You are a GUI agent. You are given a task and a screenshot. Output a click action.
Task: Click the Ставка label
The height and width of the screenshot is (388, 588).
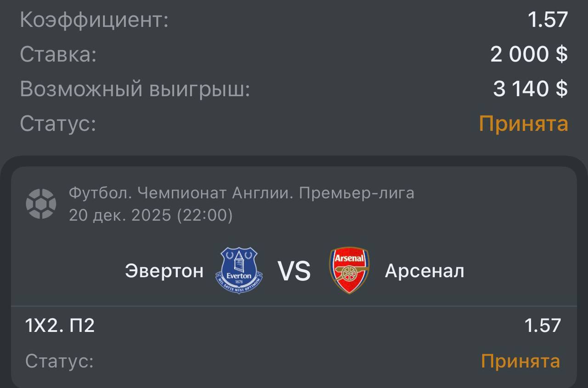58,54
